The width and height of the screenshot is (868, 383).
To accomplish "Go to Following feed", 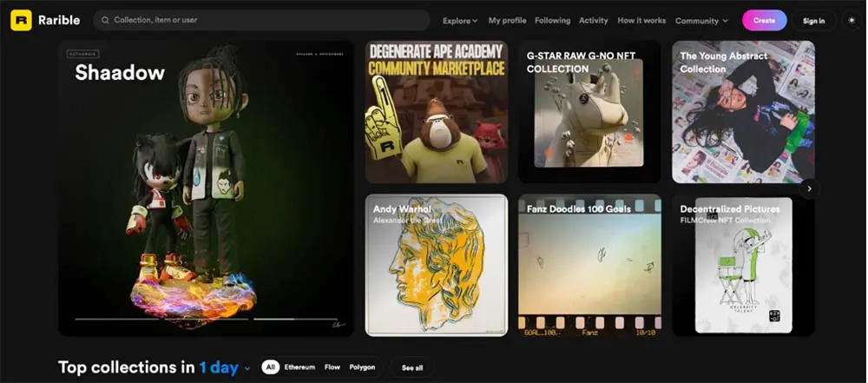I will tap(552, 20).
